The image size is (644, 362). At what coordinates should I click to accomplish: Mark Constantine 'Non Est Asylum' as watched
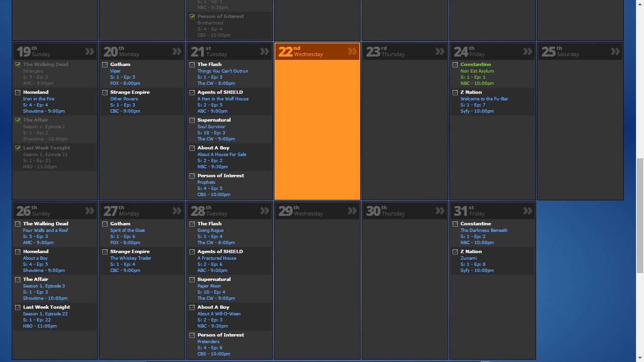(455, 65)
